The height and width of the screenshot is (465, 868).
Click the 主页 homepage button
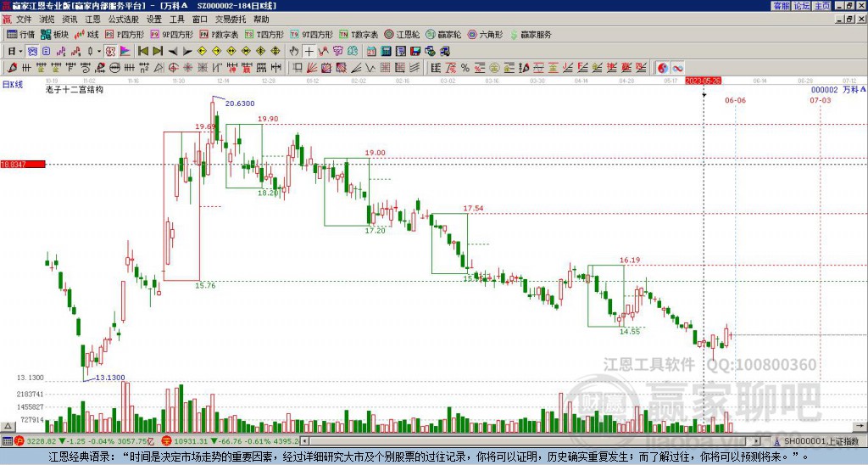coord(822,6)
